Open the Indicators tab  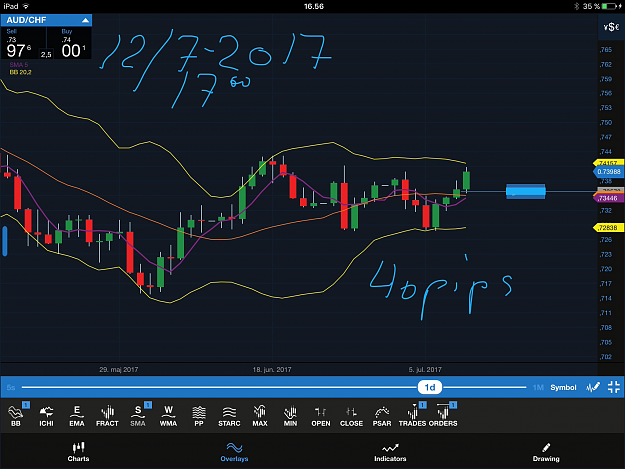click(x=390, y=452)
